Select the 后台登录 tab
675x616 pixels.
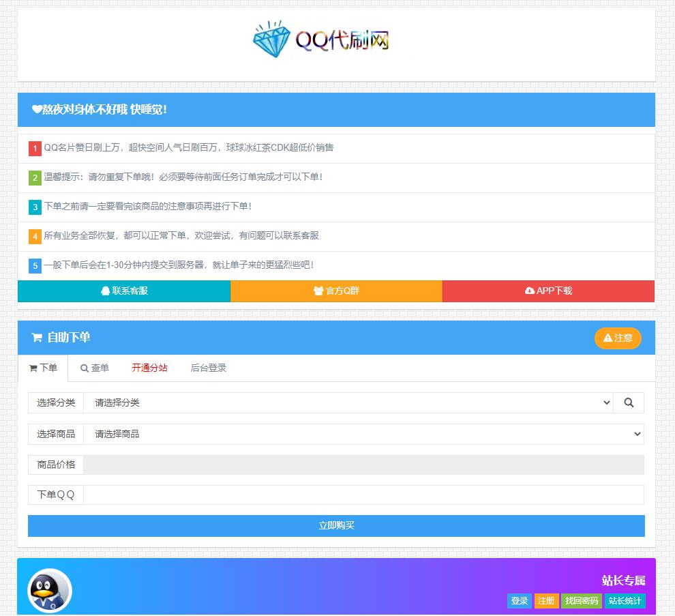208,368
